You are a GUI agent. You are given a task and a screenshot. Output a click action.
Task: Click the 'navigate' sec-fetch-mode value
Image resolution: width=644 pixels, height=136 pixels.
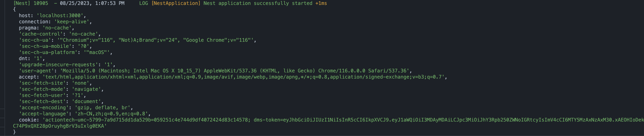86,89
